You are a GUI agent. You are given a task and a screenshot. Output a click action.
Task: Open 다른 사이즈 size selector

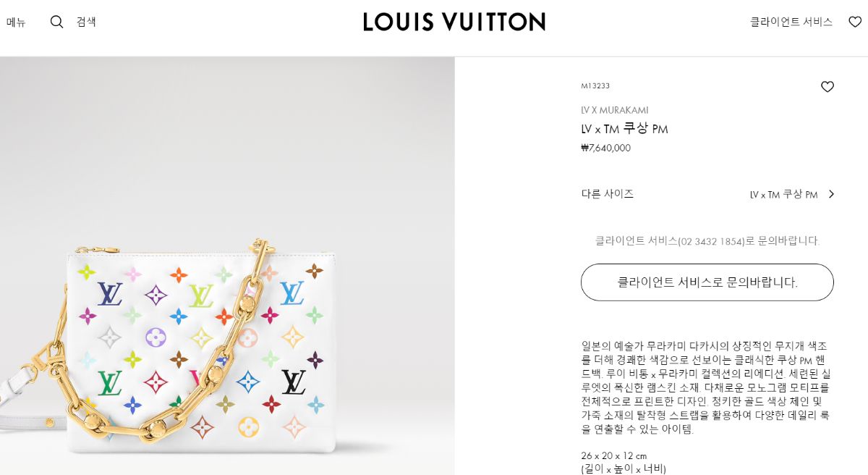(608, 193)
